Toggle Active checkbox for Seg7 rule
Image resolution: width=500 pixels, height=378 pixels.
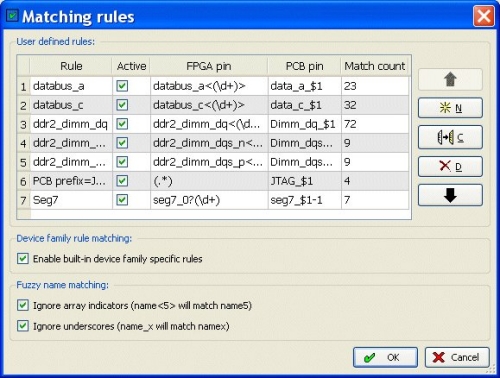click(x=122, y=200)
